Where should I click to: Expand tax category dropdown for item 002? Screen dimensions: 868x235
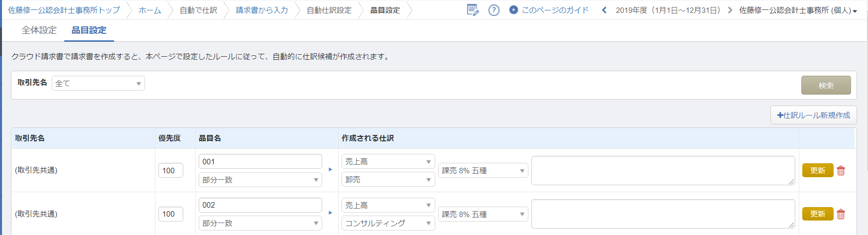tap(483, 214)
